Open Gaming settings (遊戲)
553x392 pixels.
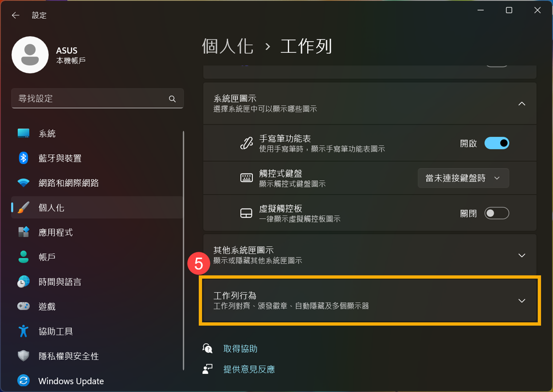click(x=47, y=306)
